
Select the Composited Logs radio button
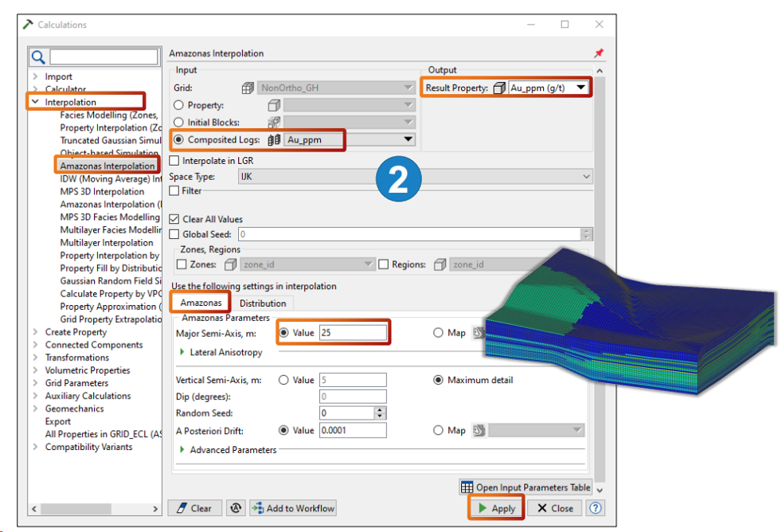[x=178, y=139]
